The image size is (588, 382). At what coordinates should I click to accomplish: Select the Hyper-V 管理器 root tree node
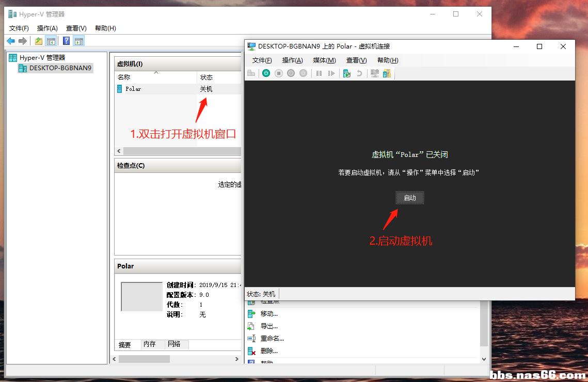[x=42, y=58]
